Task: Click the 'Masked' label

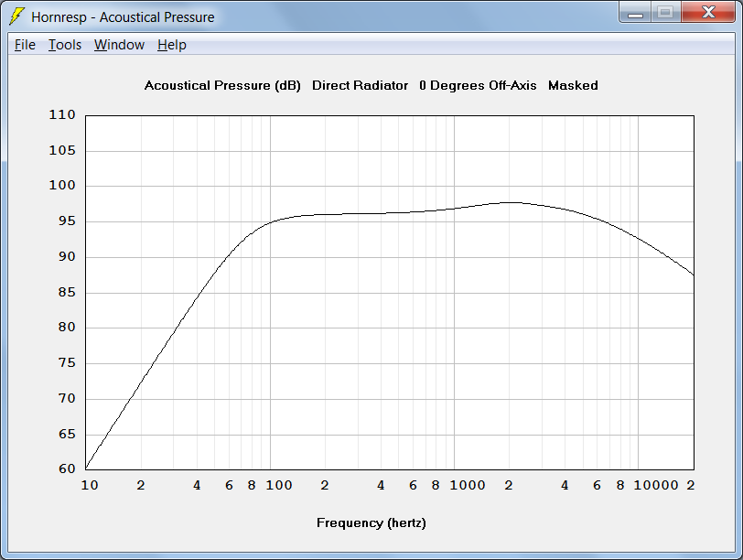Action: coord(573,86)
